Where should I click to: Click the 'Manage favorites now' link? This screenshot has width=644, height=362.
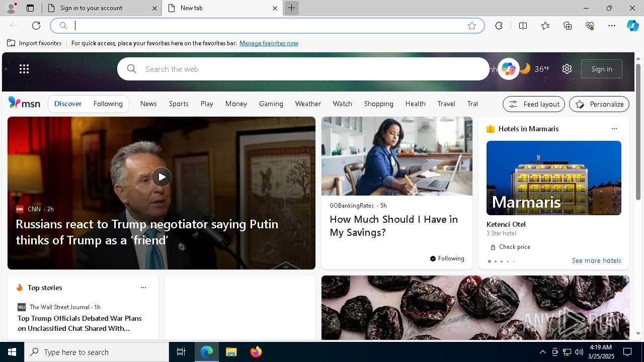(269, 43)
